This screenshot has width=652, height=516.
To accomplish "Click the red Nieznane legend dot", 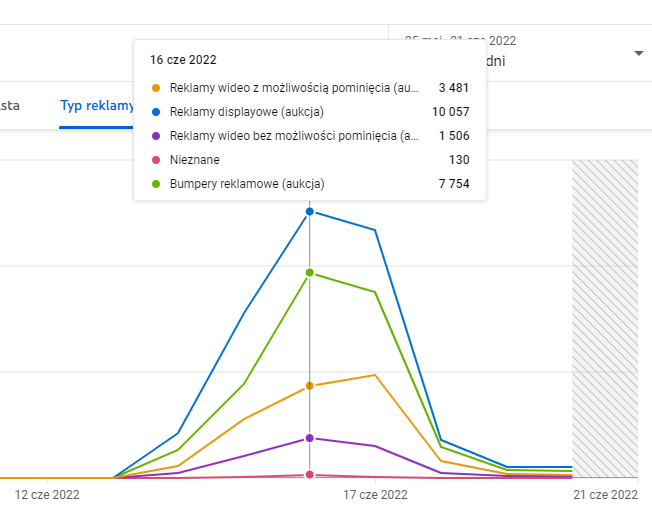I will 156,159.
